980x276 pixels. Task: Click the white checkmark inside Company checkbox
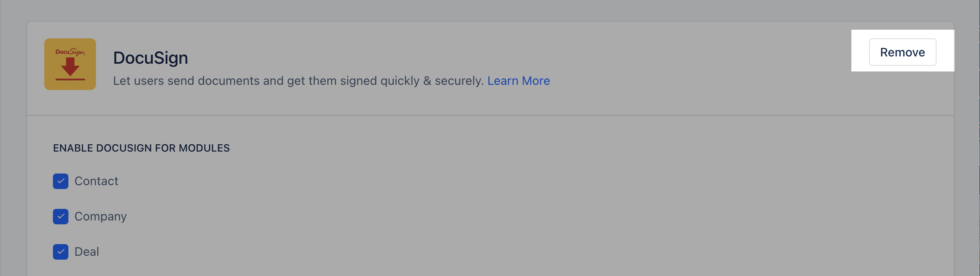61,217
